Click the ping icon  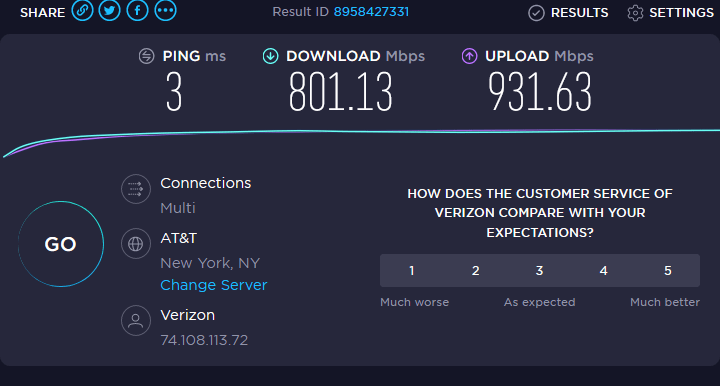click(146, 56)
